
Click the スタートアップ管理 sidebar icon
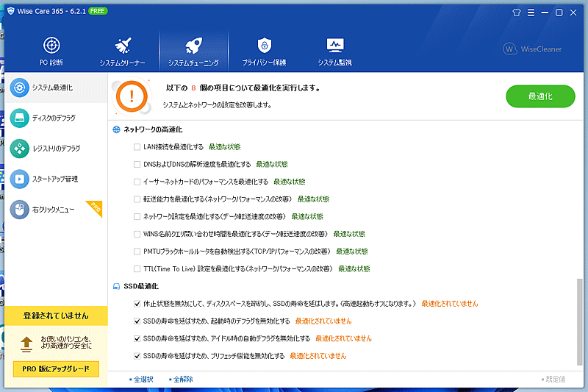click(x=20, y=179)
